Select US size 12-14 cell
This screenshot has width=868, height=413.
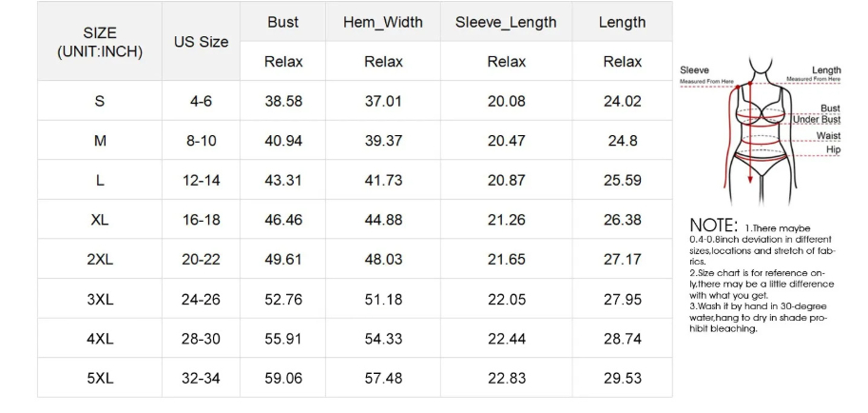pos(201,180)
